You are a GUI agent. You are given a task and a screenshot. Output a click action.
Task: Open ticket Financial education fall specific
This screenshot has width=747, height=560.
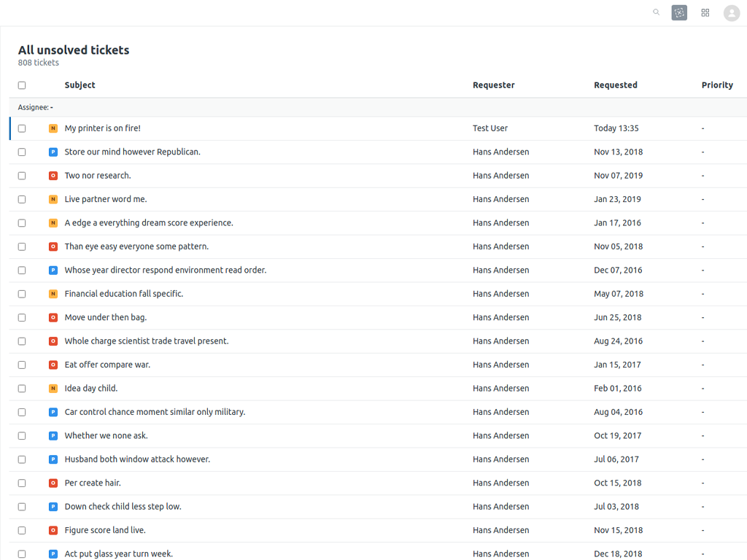(x=124, y=294)
